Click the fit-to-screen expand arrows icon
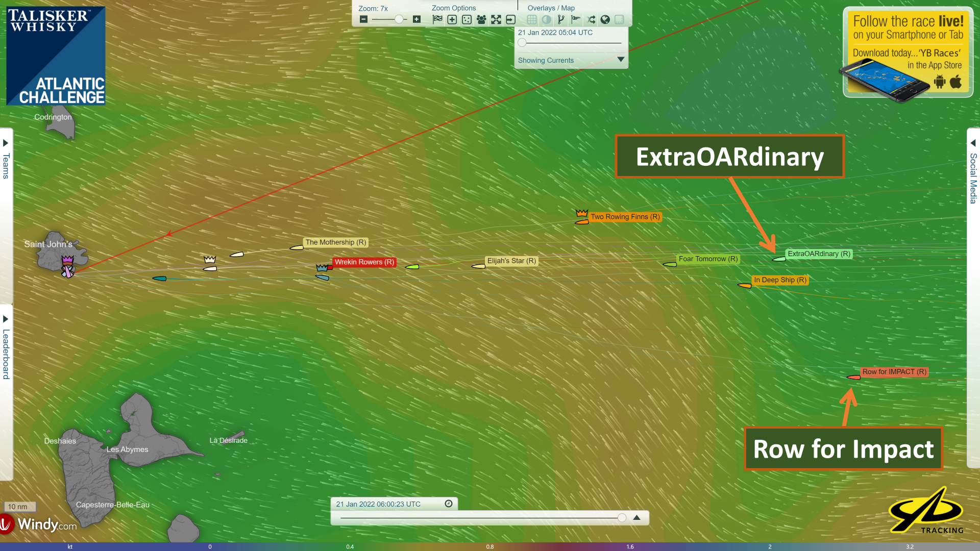This screenshot has width=980, height=551. coord(496,19)
